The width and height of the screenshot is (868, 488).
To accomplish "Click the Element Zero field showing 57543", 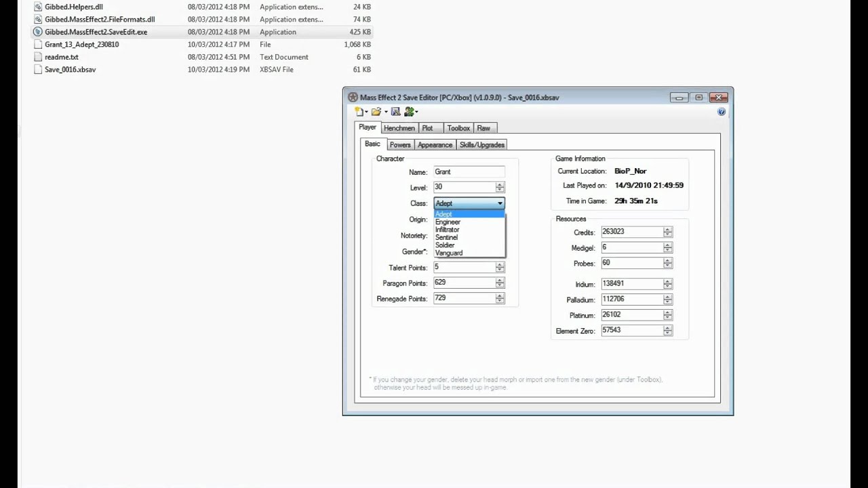I will (x=632, y=330).
